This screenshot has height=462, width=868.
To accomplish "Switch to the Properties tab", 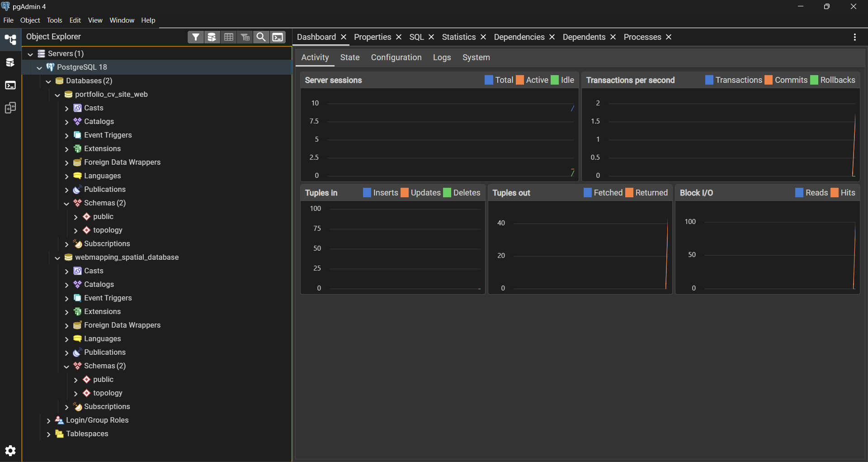I will click(x=373, y=37).
